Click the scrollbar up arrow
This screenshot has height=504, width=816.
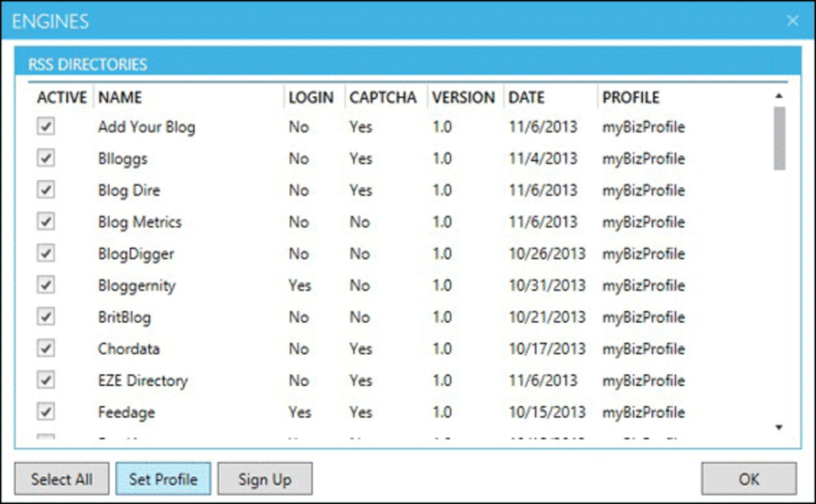(779, 96)
